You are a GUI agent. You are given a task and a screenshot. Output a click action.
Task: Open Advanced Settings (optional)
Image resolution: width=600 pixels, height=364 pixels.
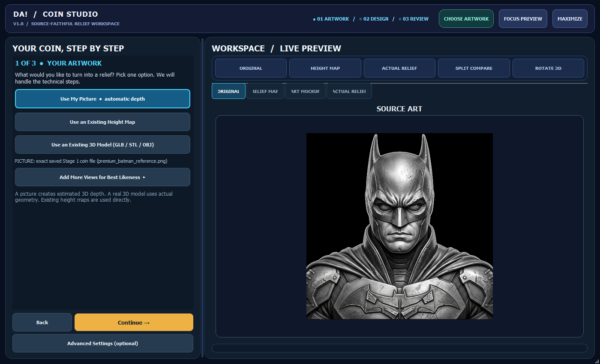coord(102,343)
